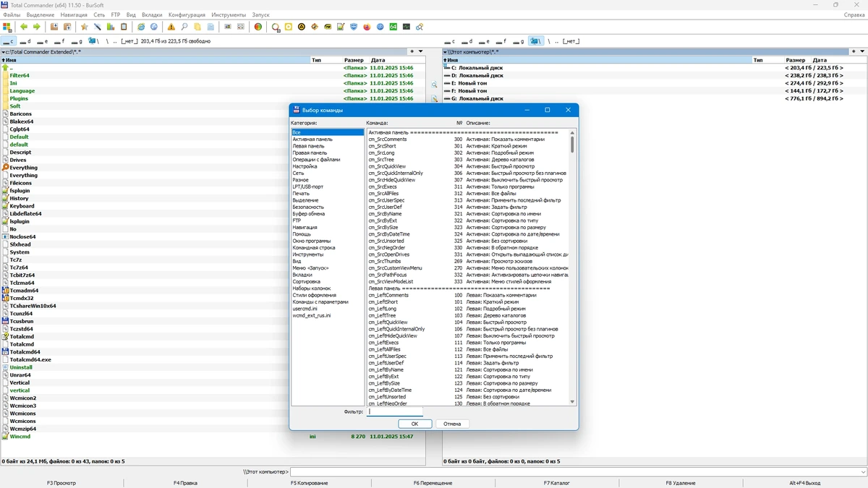Screen dimensions: 868x488
Task: Click G: Локальный диск in right panel
Action: tap(477, 98)
